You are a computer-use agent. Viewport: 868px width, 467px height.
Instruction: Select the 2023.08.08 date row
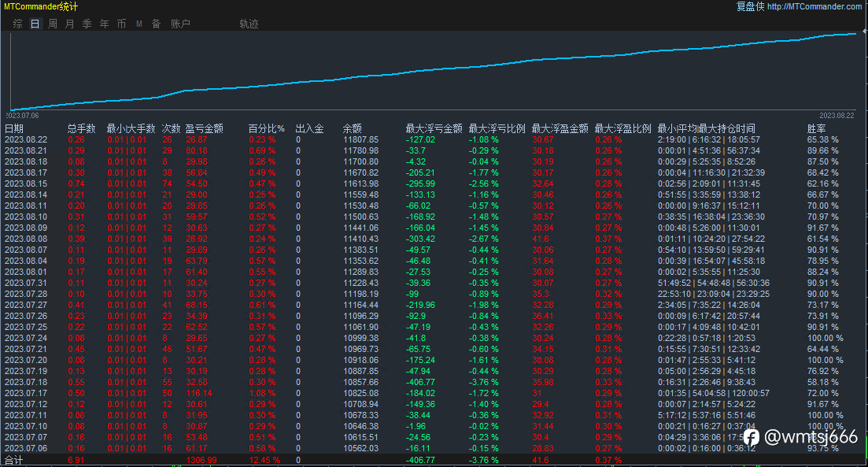(x=26, y=239)
